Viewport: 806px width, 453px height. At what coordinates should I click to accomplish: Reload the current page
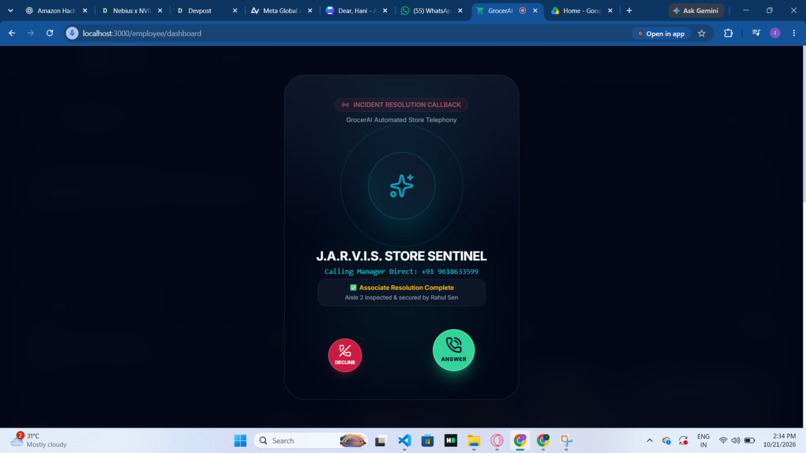click(49, 33)
